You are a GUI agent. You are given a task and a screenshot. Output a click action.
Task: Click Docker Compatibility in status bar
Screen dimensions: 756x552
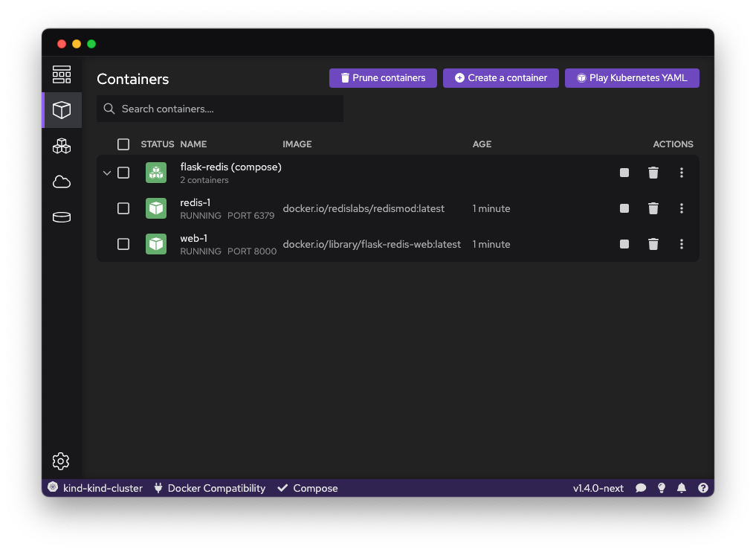(210, 488)
